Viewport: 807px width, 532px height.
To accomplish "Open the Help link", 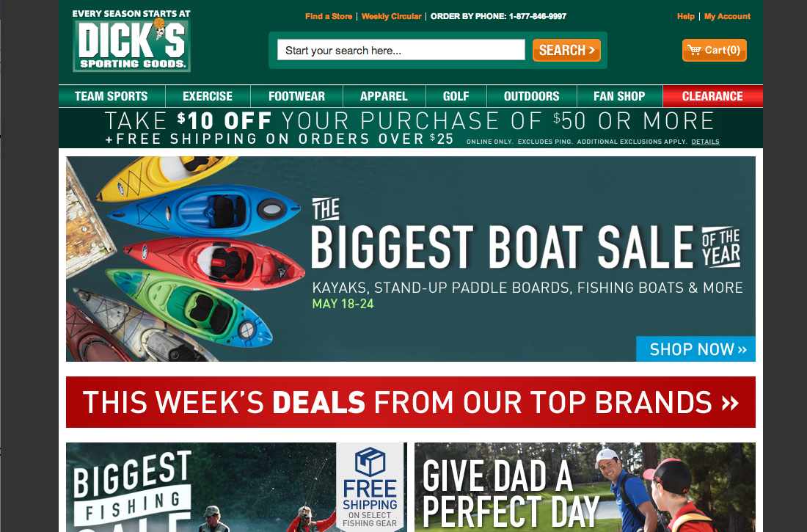I will pyautogui.click(x=685, y=16).
